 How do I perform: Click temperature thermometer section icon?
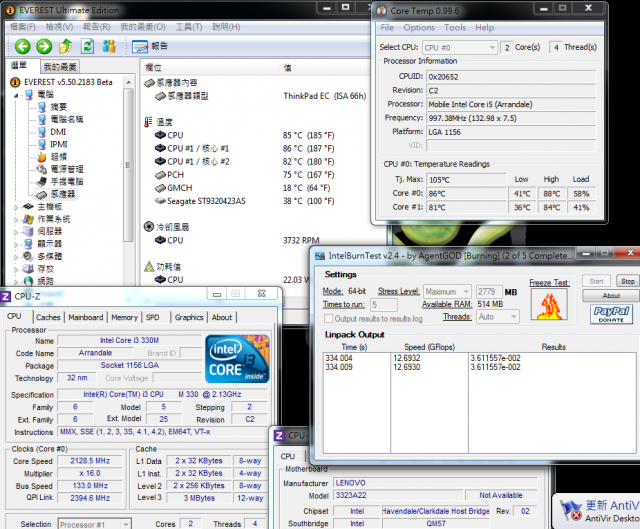pos(148,122)
